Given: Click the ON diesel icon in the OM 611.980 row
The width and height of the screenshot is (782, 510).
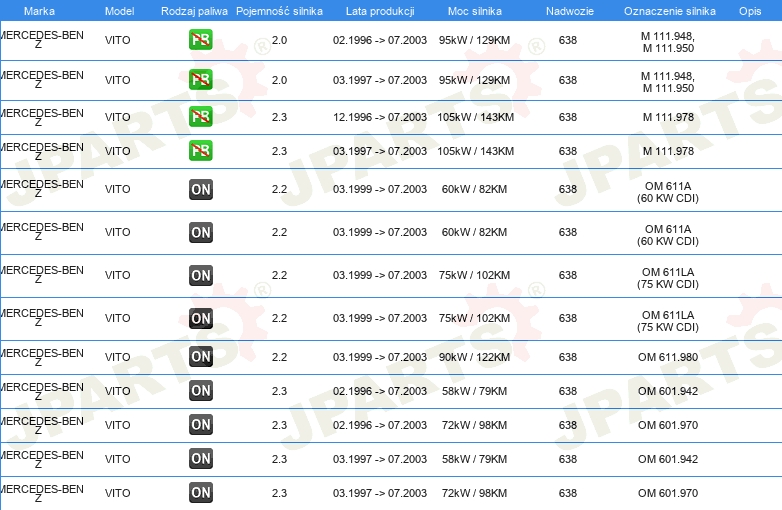Looking at the screenshot, I should pos(201,356).
